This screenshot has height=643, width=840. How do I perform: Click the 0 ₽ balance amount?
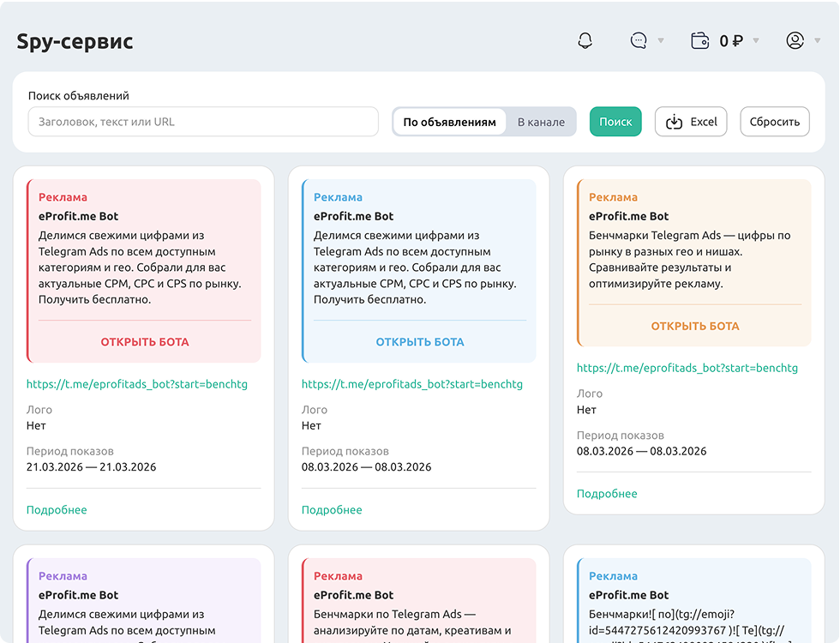pos(730,40)
